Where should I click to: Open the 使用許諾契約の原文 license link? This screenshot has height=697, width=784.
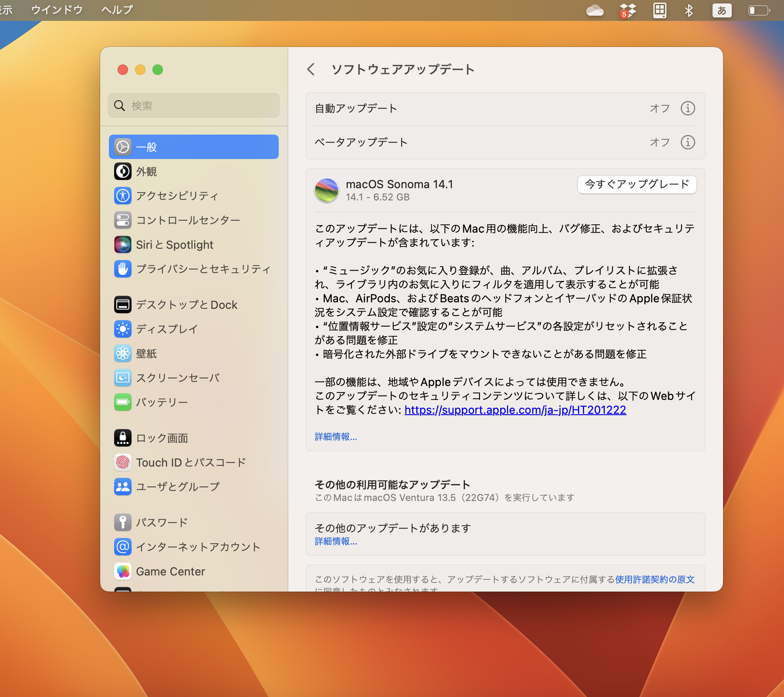[654, 579]
